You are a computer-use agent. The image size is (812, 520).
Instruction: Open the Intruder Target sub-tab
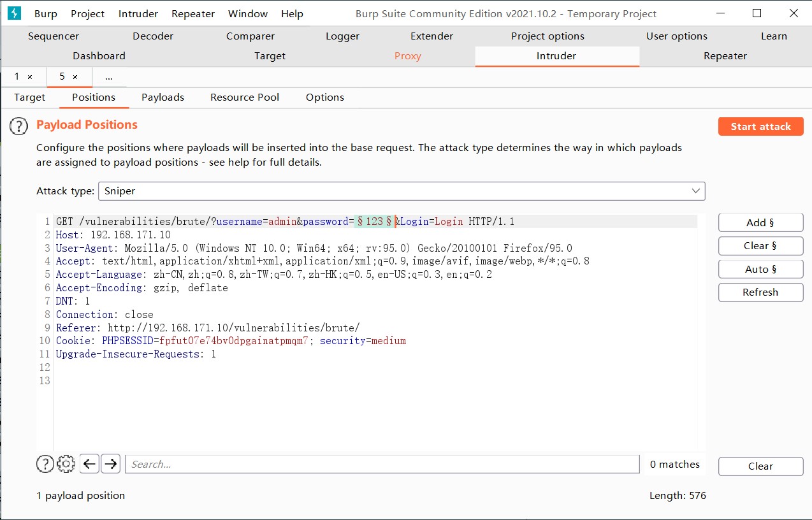pyautogui.click(x=30, y=97)
